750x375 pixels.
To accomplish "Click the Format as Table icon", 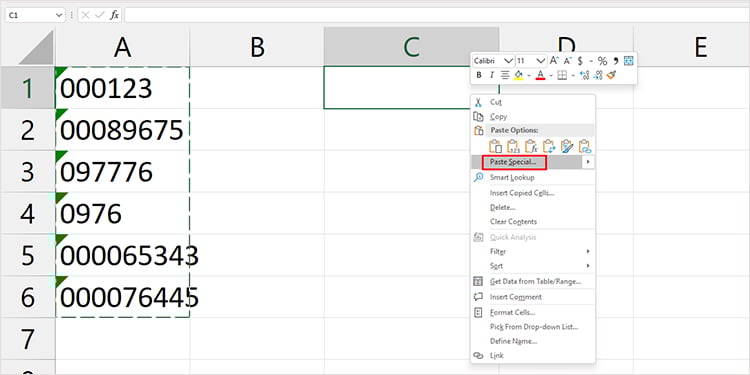I will tap(629, 61).
